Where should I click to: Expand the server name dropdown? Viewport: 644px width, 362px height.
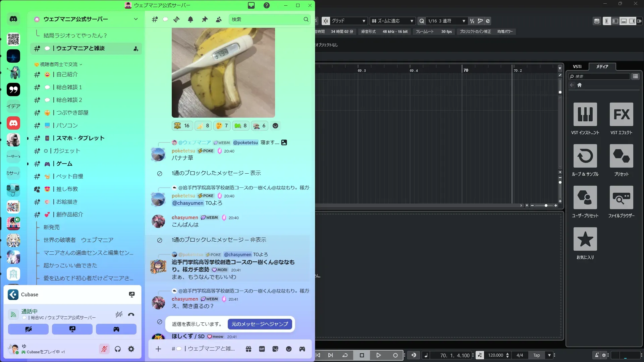[136, 19]
